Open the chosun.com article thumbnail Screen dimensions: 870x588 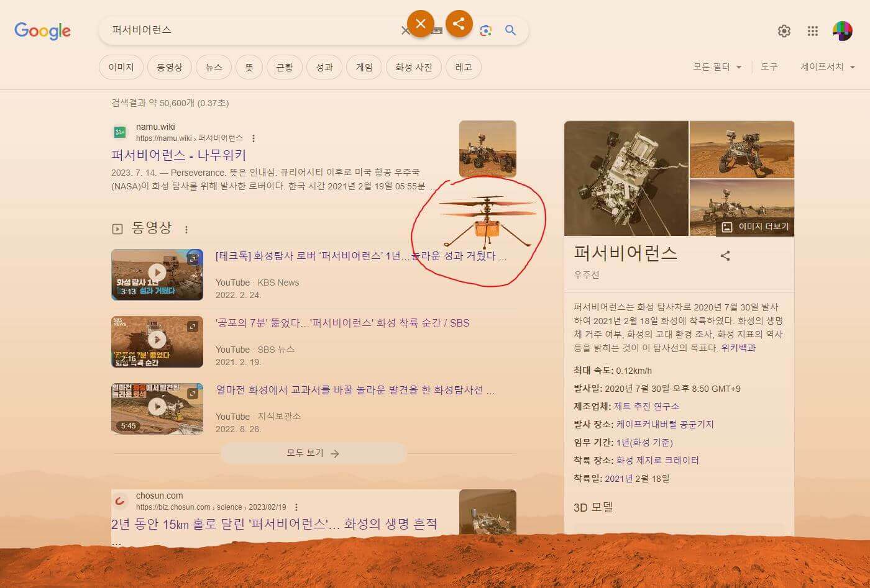tap(488, 512)
